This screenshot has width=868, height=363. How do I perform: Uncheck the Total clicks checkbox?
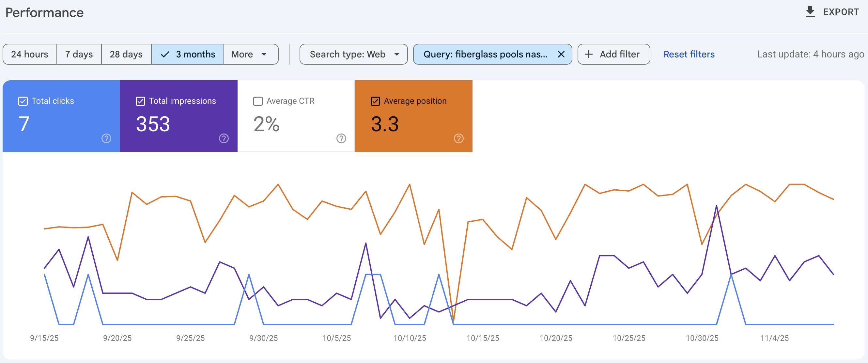[x=23, y=101]
